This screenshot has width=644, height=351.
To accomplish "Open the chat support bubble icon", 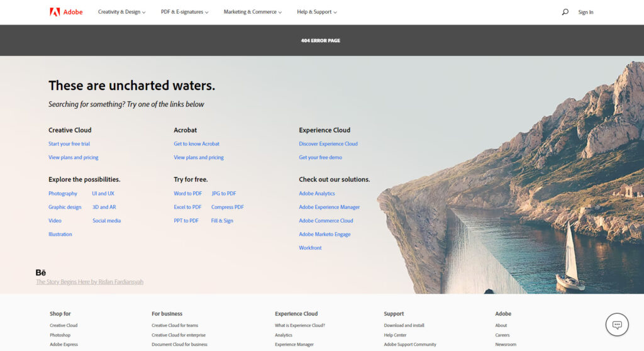I will coord(617,325).
